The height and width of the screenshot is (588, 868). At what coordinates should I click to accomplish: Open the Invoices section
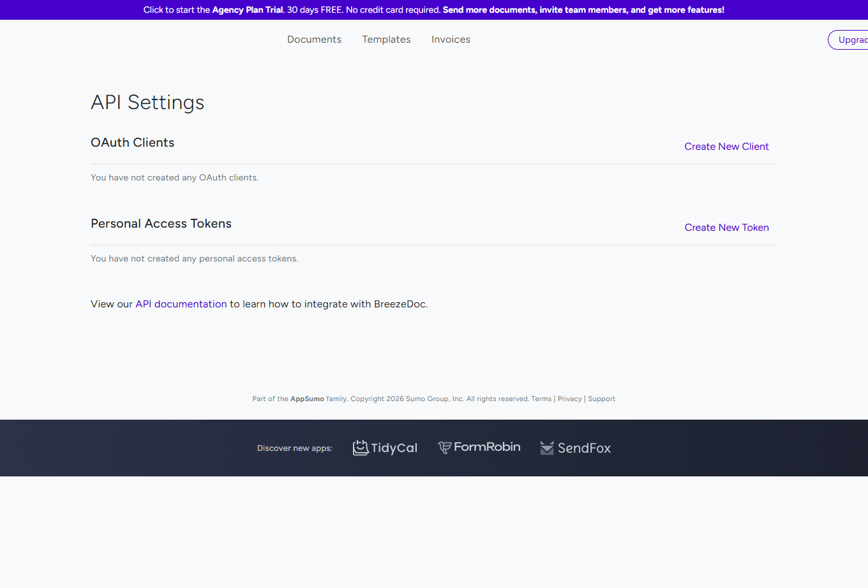451,40
